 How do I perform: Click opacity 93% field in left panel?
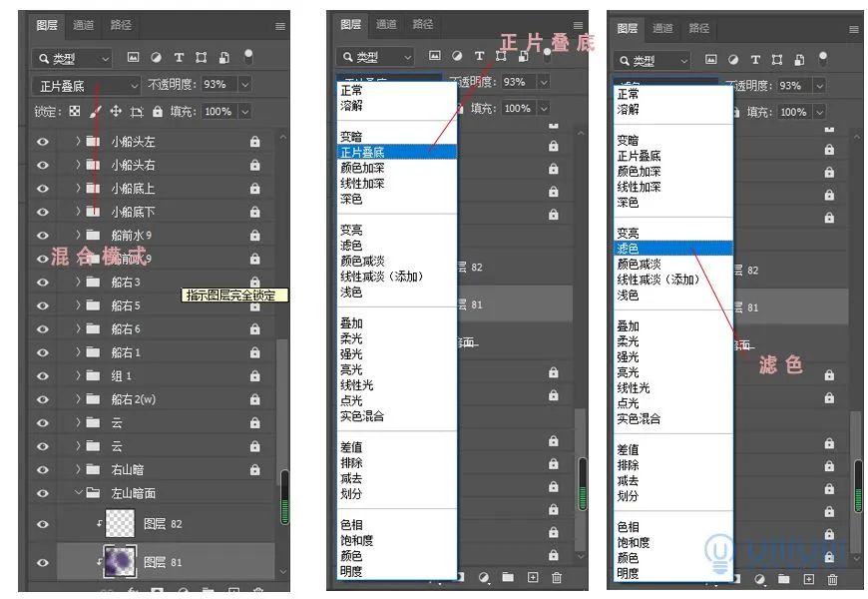tap(218, 85)
